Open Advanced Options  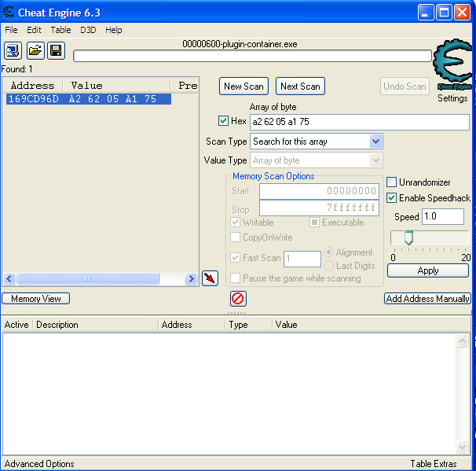(39, 464)
